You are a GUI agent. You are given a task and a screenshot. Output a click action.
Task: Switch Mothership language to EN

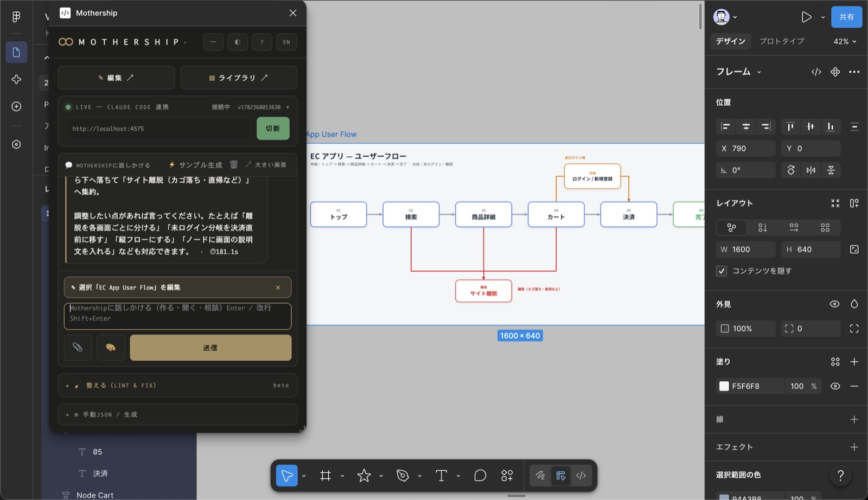[x=286, y=42]
